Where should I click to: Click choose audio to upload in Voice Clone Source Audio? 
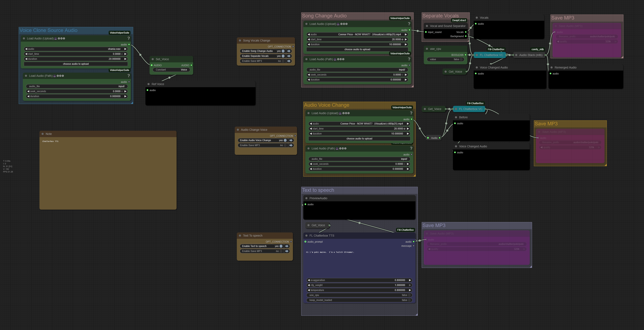(x=76, y=64)
